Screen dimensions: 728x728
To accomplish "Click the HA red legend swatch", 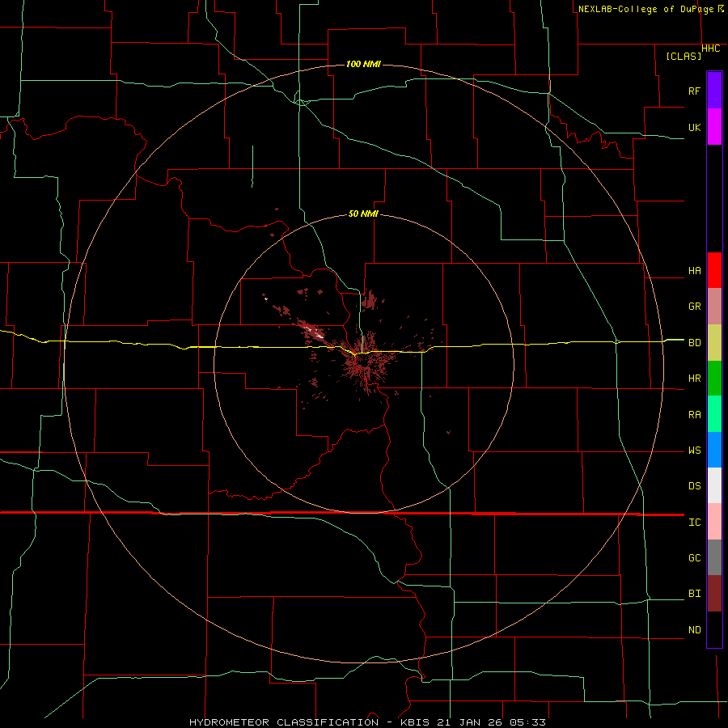I will click(x=714, y=270).
